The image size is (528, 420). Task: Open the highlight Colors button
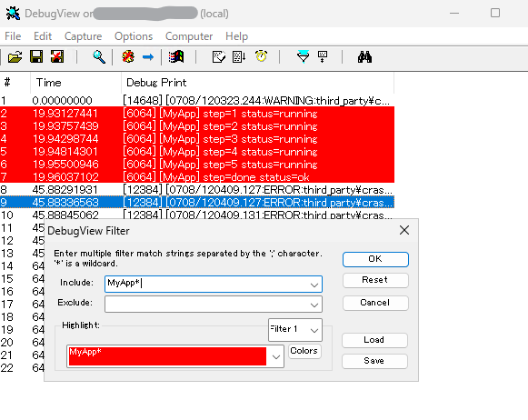pyautogui.click(x=304, y=351)
